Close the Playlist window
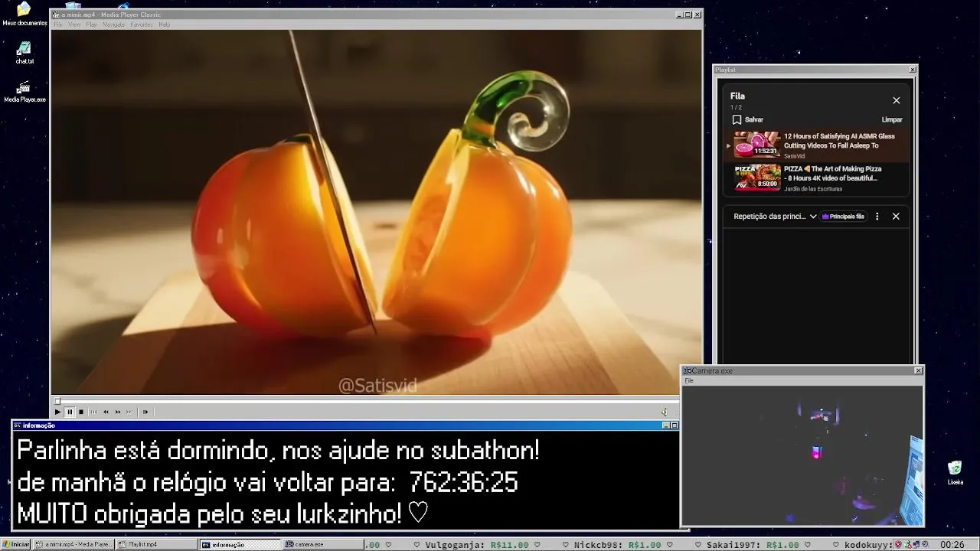This screenshot has width=980, height=551. coord(913,70)
